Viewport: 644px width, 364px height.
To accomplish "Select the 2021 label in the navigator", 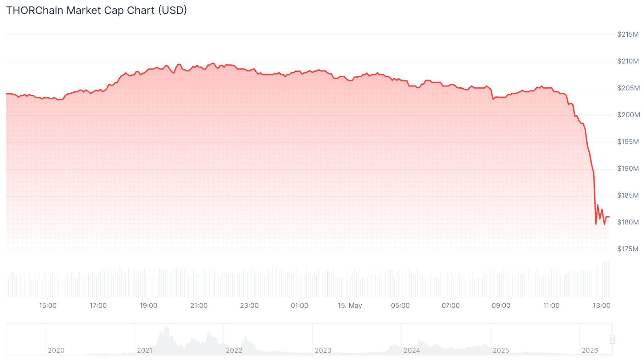I will pyautogui.click(x=145, y=350).
